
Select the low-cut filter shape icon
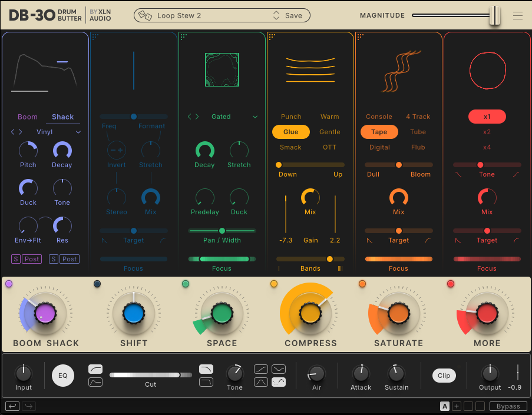pyautogui.click(x=95, y=369)
